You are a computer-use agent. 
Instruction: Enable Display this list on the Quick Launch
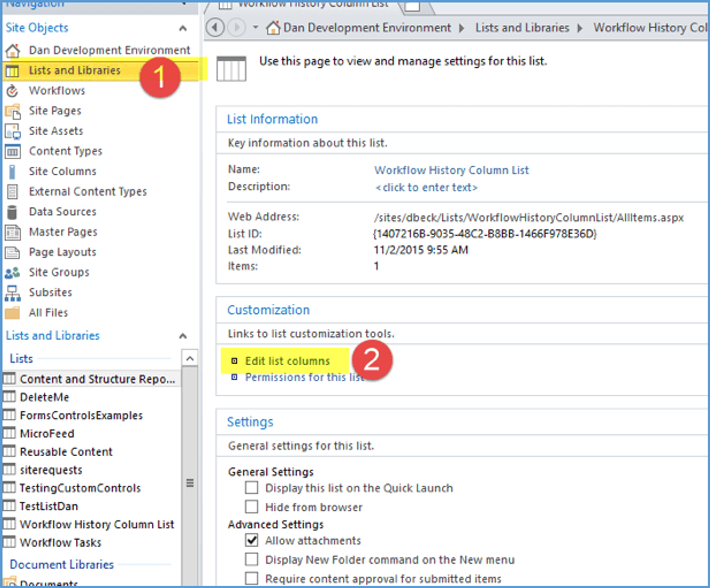[252, 488]
